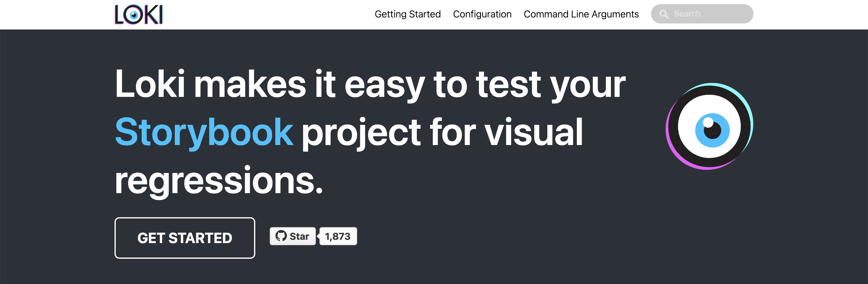Click the GitHub Star button label
This screenshot has height=284, width=868.
pos(299,236)
